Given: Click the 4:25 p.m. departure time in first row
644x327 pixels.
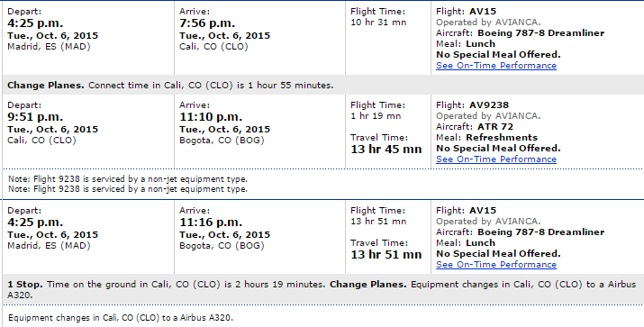Looking at the screenshot, I should tap(35, 23).
